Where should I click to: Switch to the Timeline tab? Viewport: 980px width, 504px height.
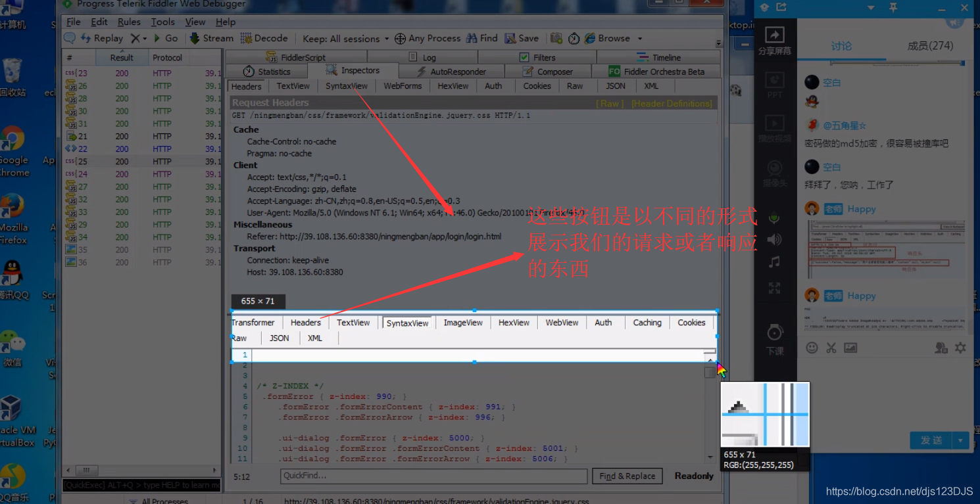pos(660,57)
